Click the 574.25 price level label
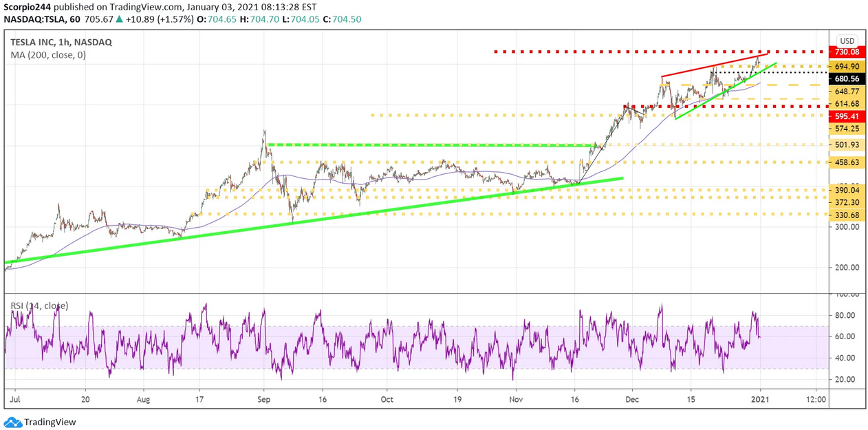This screenshot has width=868, height=430. (847, 129)
